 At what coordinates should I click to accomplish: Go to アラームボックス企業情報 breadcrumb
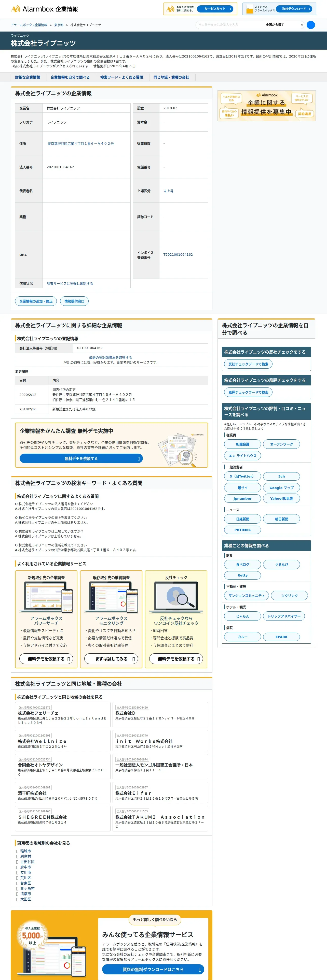[29, 25]
